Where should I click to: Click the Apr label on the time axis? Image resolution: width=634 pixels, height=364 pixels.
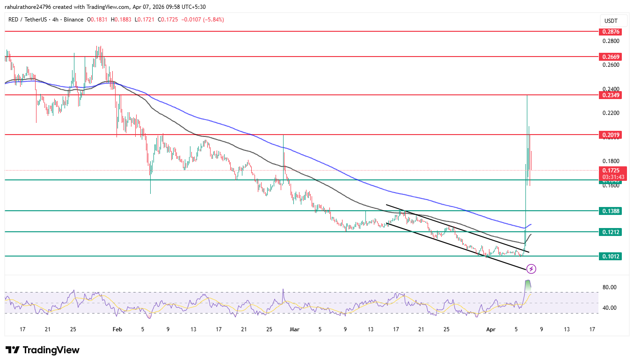pos(490,329)
